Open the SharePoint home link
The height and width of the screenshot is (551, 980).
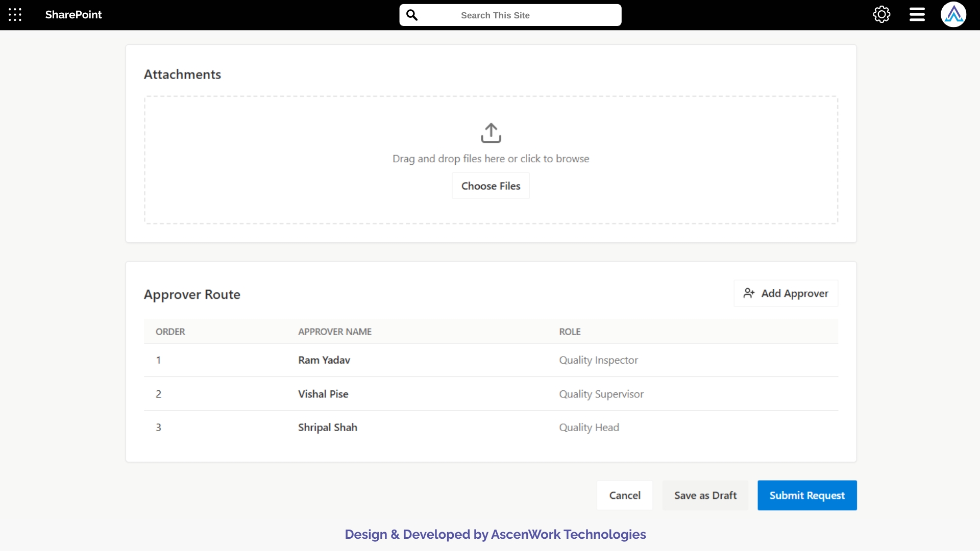[73, 14]
